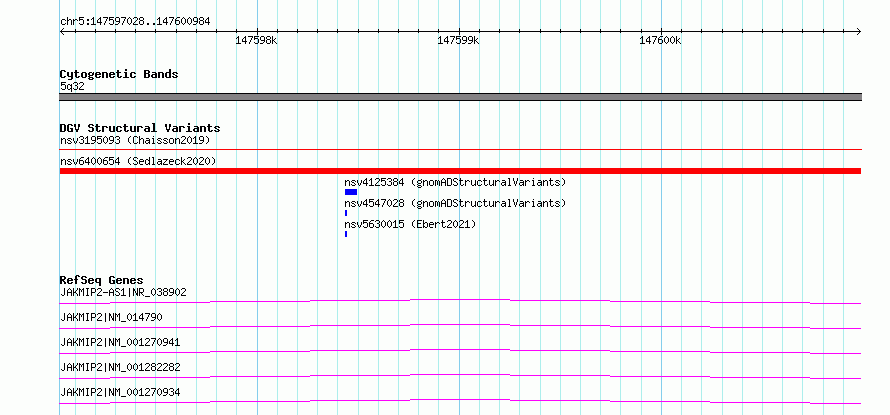Open the JAKMIP2|NM_001270941 gene label

120,342
